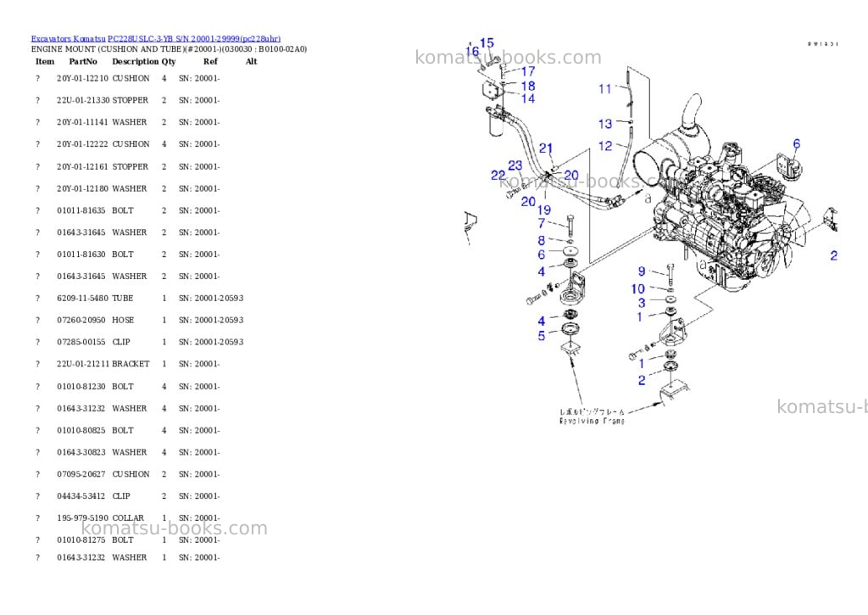868x615 pixels.
Task: Click callout number 17 in the diagram
Action: pyautogui.click(x=528, y=71)
